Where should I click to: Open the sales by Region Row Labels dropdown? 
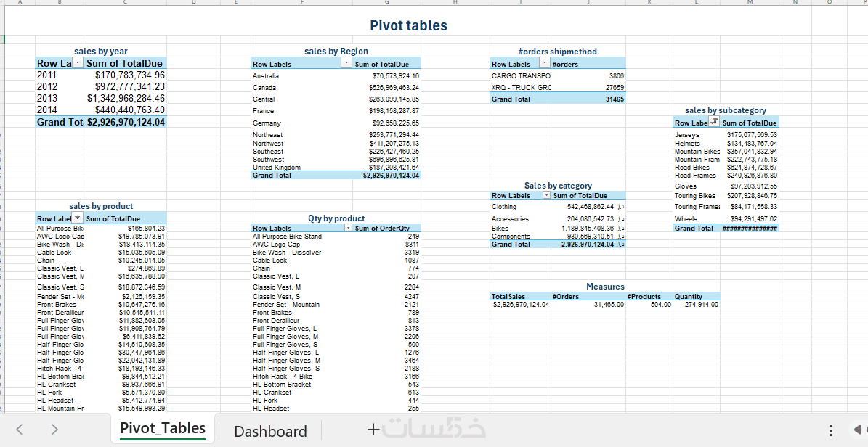346,64
